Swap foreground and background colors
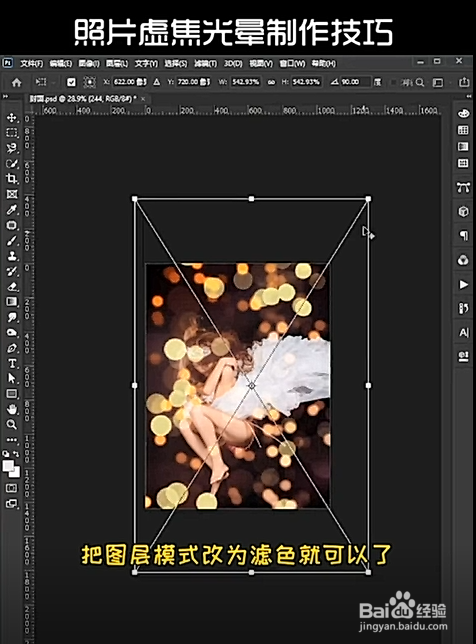The image size is (476, 644). click(16, 453)
